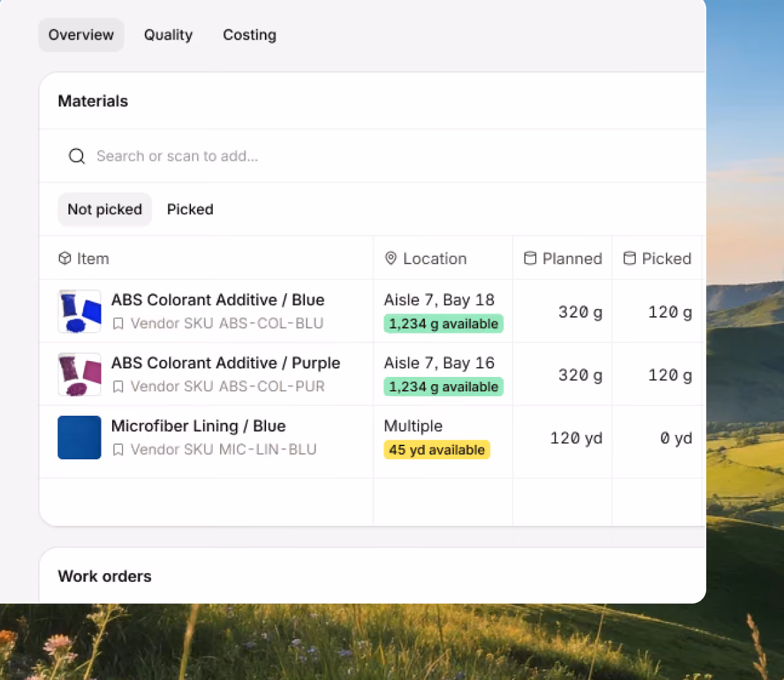This screenshot has height=680, width=784.
Task: Click planned 320 g for Blue colorant
Action: pyautogui.click(x=580, y=312)
